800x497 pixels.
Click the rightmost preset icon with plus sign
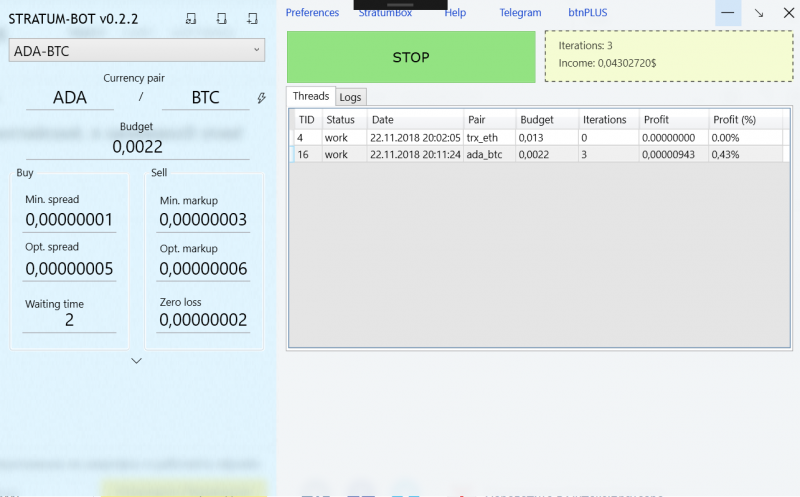(x=252, y=19)
